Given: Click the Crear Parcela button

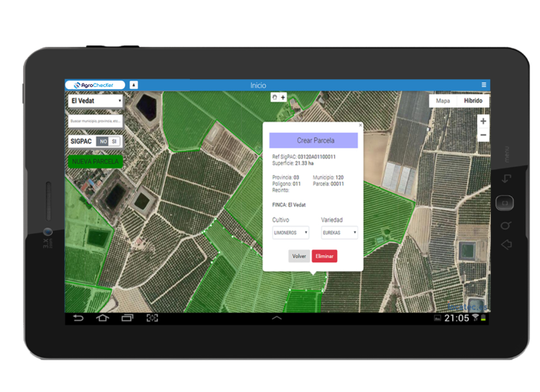Looking at the screenshot, I should click(314, 141).
